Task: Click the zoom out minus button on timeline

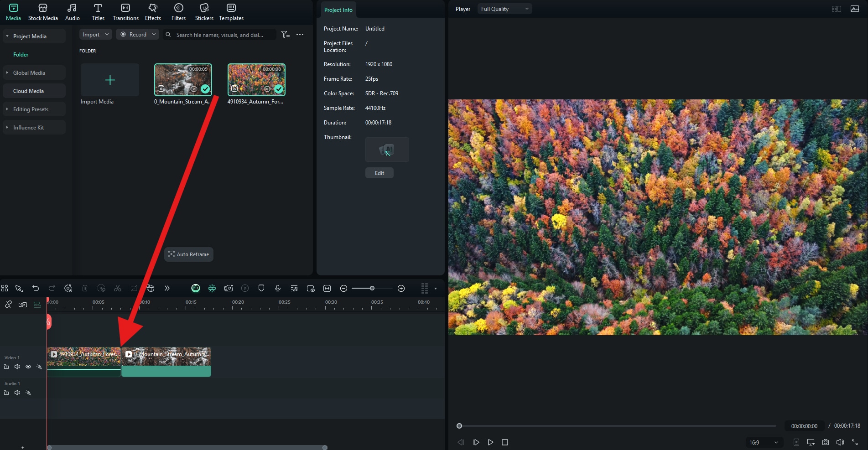Action: (x=344, y=288)
